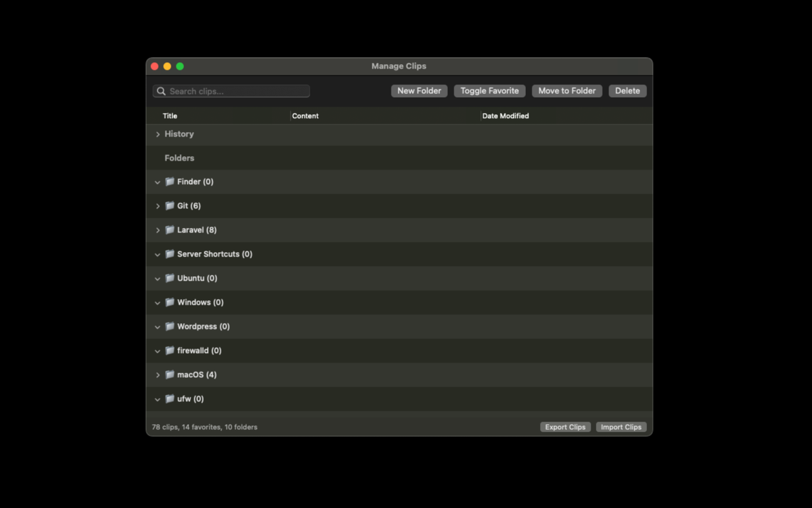The width and height of the screenshot is (812, 508).
Task: Expand the History section
Action: 157,134
